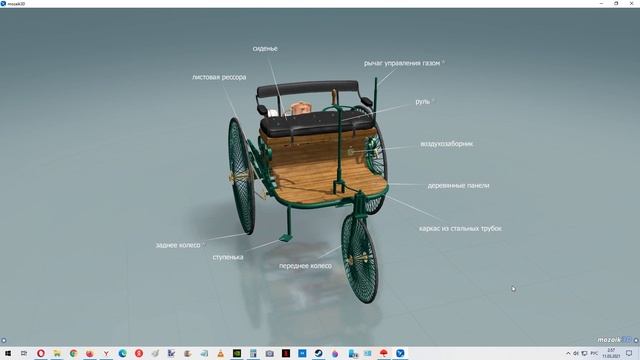Open the Windows Start menu
The height and width of the screenshot is (360, 640).
8,353
